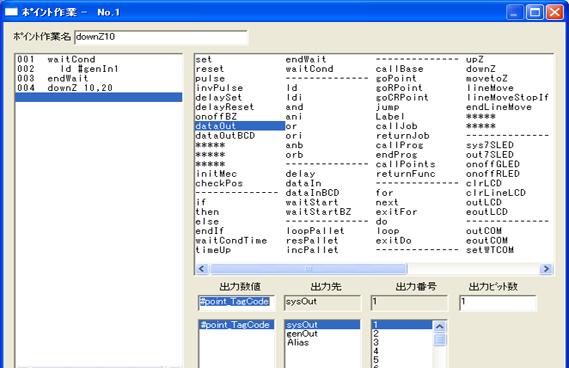This screenshot has width=569, height=368.
Task: Click the ポイント作業名 name field
Action: 161,37
